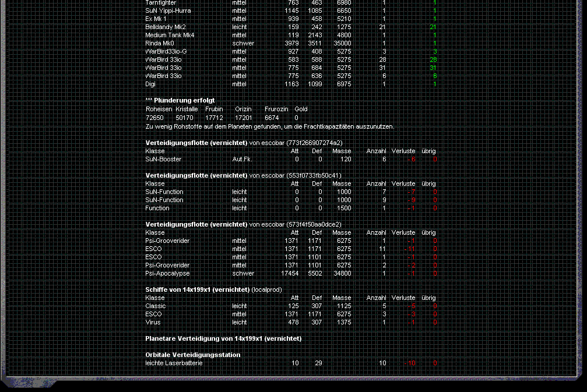Select the Roheisen value 72650

pos(154,118)
